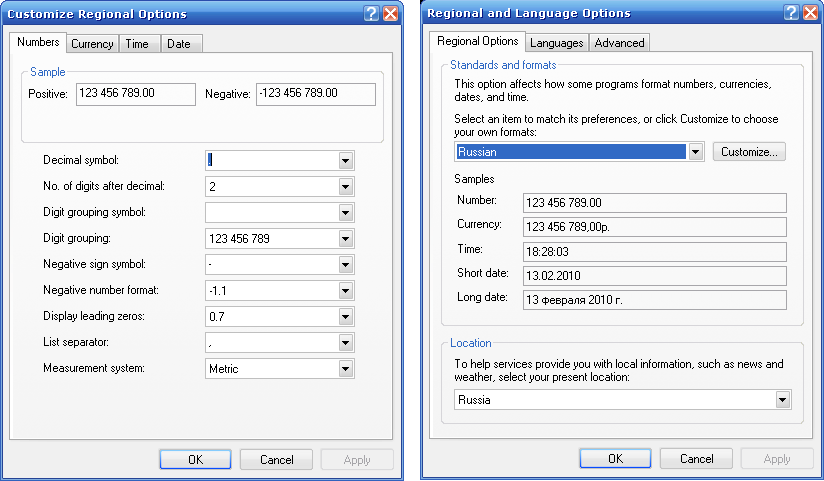Click the Decimal symbol label
The height and width of the screenshot is (481, 824).
(81, 160)
